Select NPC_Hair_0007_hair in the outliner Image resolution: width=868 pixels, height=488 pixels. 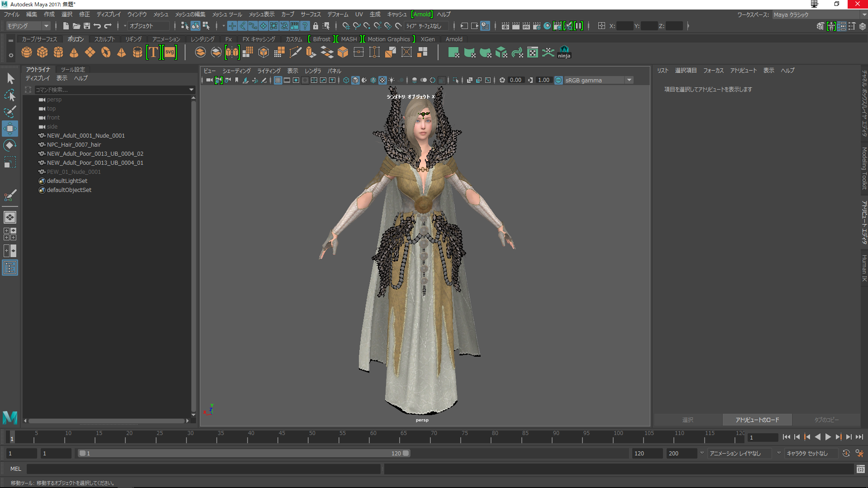(74, 145)
